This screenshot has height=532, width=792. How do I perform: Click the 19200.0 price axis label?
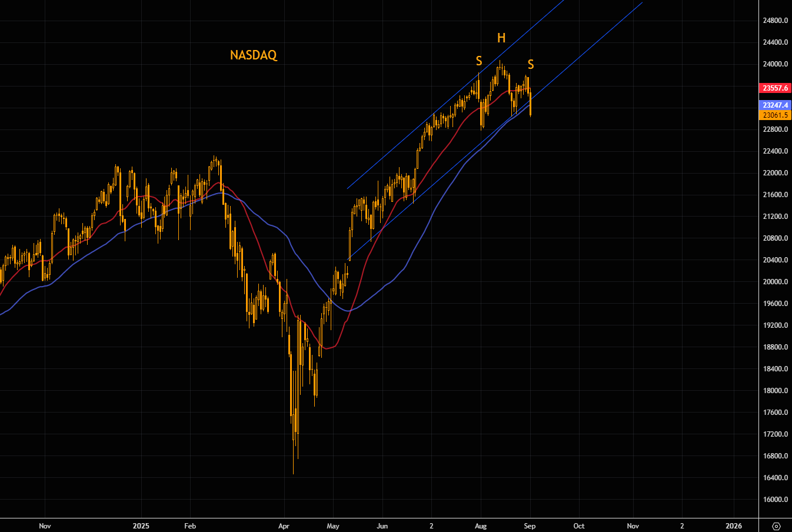775,325
